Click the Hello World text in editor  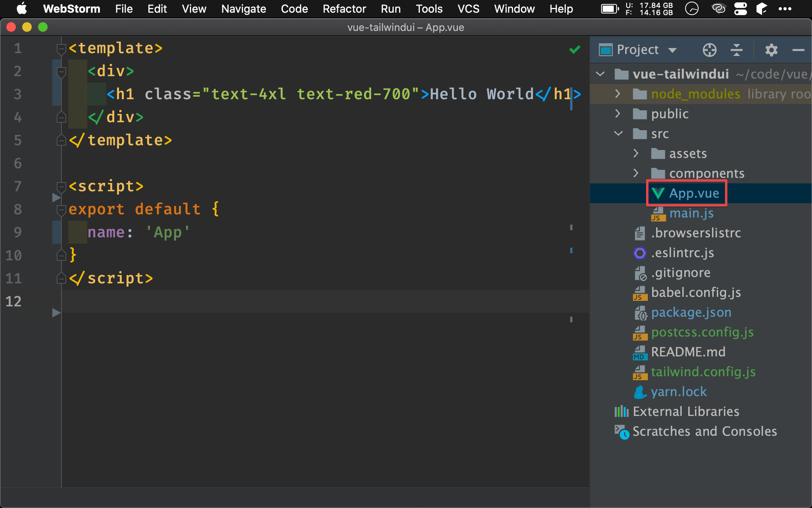point(482,94)
